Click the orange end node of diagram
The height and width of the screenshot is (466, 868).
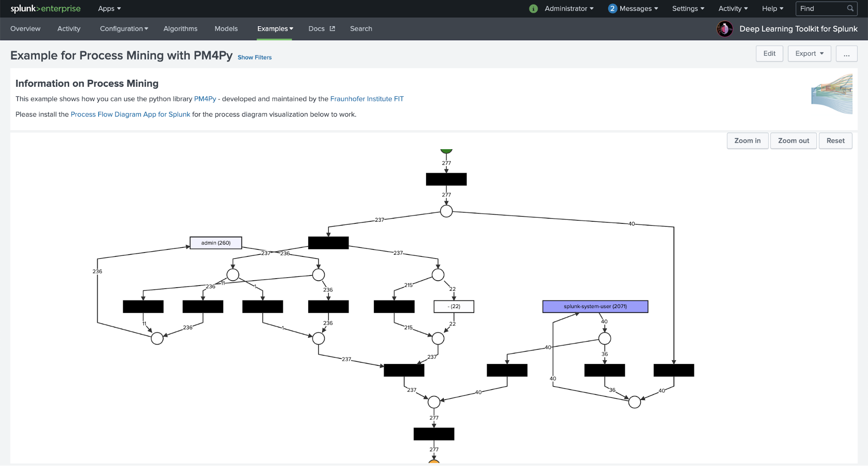coord(434,462)
